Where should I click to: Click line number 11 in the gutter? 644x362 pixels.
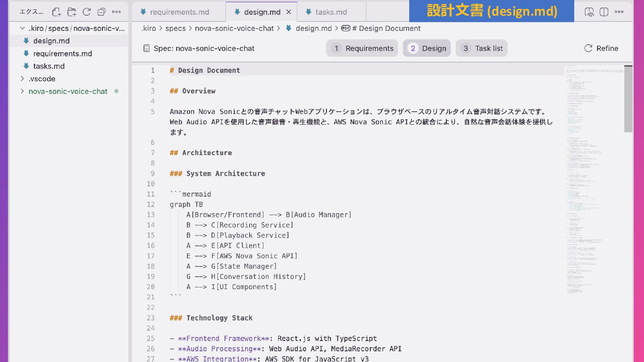151,194
